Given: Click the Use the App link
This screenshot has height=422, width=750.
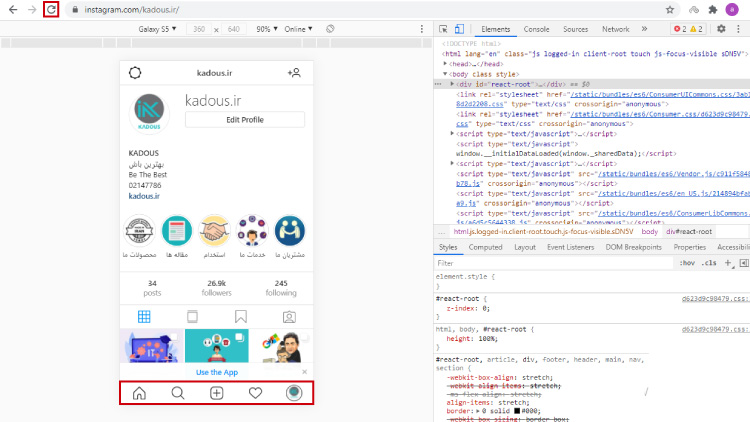Looking at the screenshot, I should coord(216,372).
